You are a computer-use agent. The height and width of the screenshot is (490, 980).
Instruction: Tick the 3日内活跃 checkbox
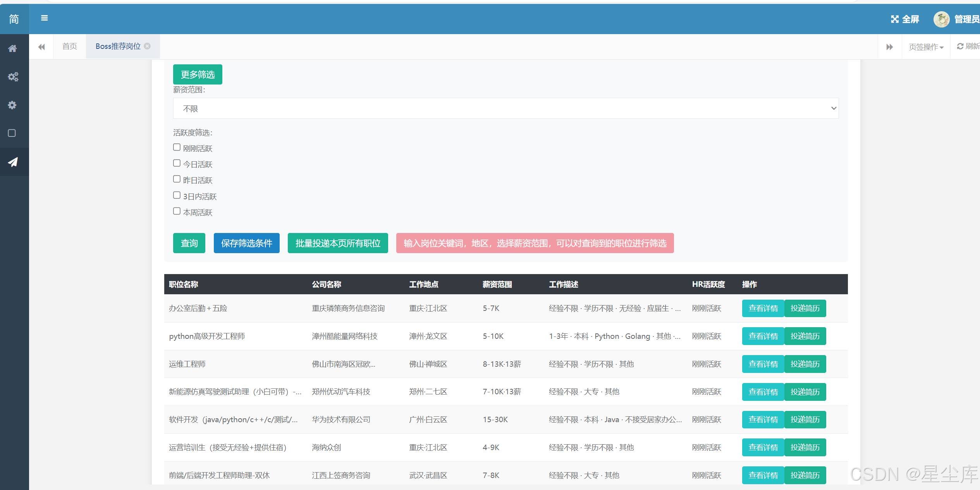click(177, 195)
